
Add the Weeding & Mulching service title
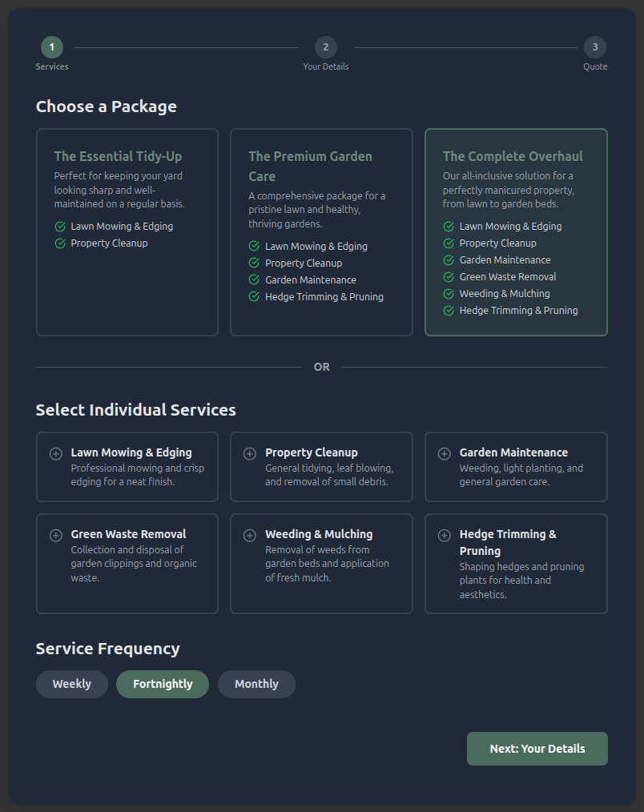pos(319,534)
